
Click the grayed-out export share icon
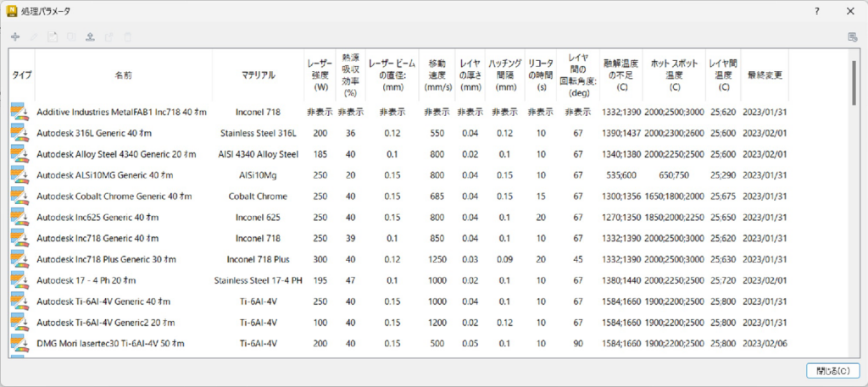tap(109, 37)
